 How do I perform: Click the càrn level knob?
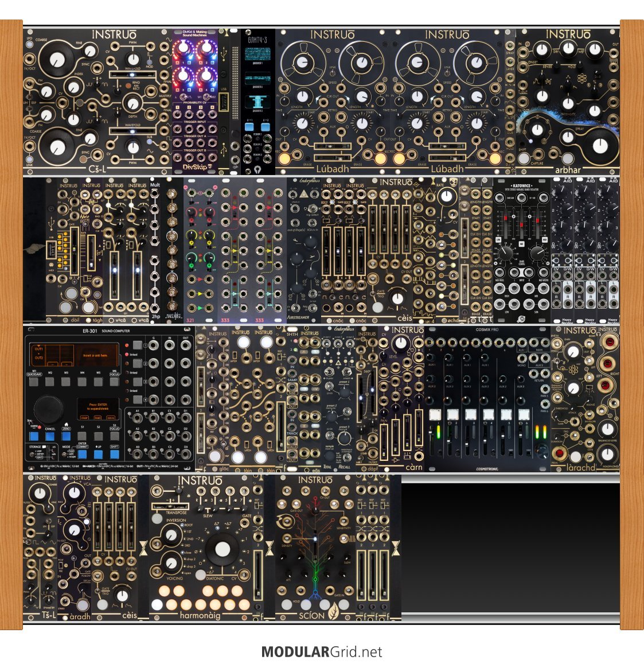[x=400, y=343]
